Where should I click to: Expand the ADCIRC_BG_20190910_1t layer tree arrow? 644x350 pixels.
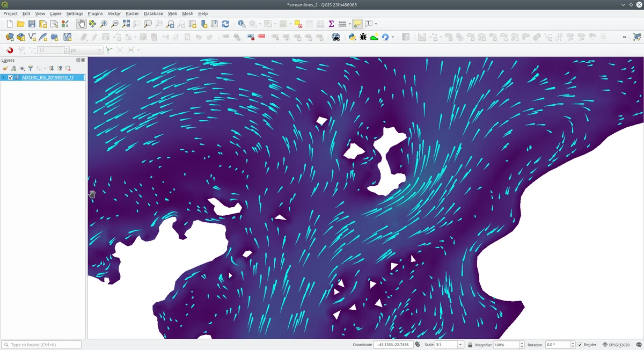click(x=4, y=77)
